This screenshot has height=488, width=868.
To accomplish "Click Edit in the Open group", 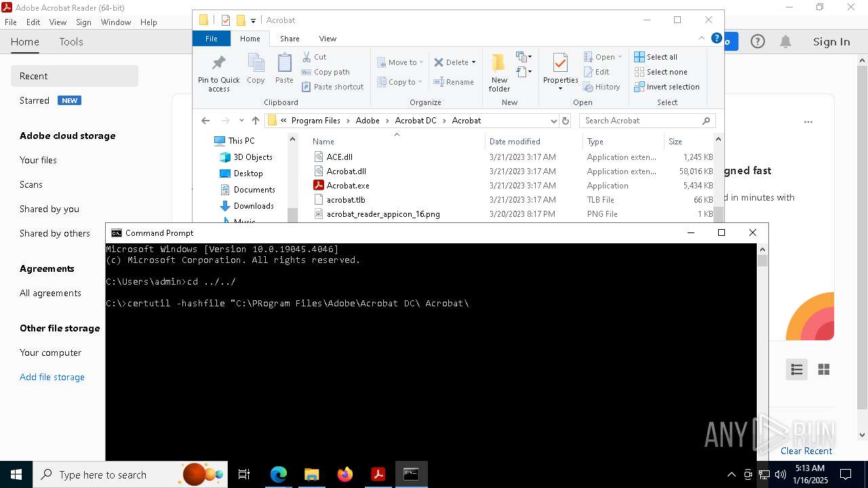I will [595, 72].
